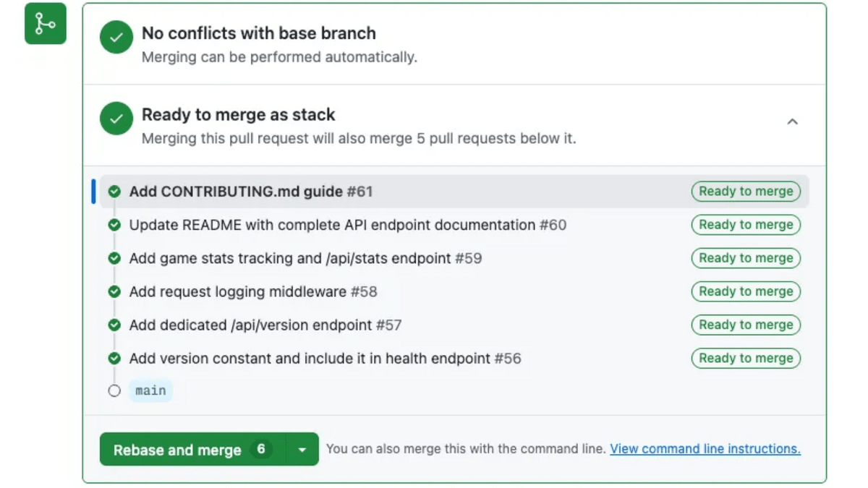Click the 'Ready to merge as stack' checkmark icon
868x488 pixels.
[116, 119]
